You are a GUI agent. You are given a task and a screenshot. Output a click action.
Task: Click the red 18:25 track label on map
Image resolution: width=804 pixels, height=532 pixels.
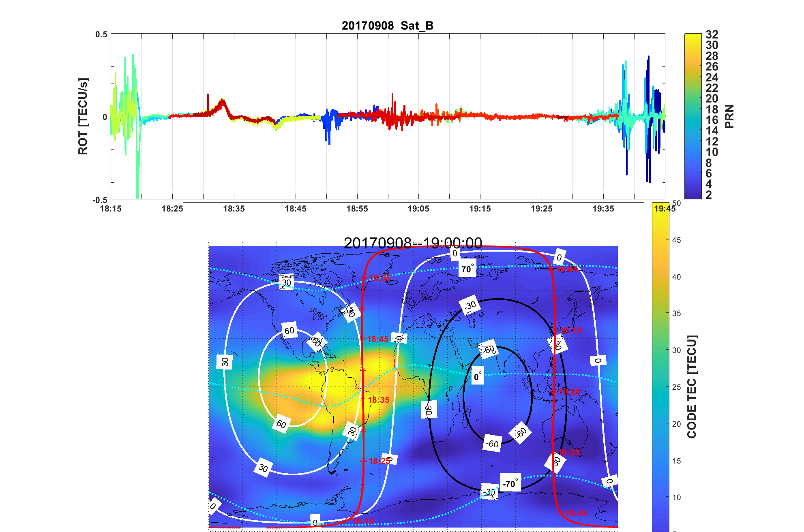tap(379, 461)
